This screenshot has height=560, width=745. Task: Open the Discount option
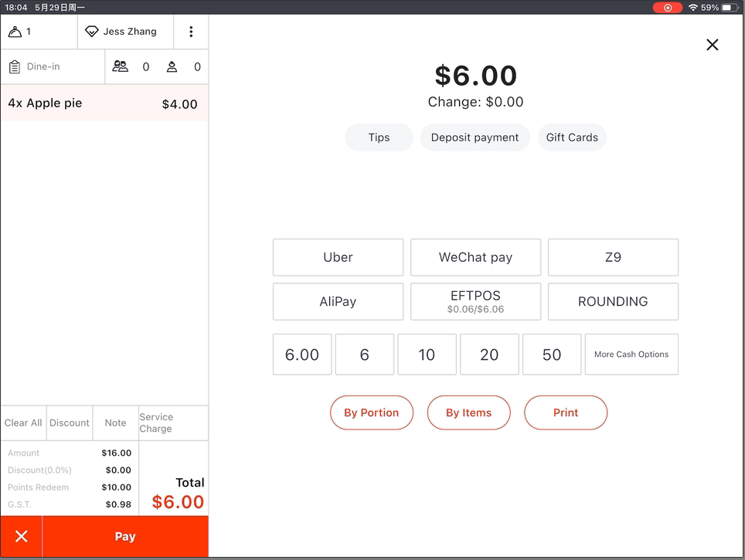coord(70,423)
